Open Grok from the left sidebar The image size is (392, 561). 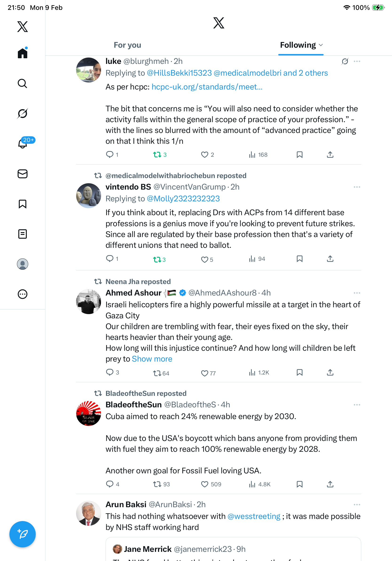pos(23,113)
